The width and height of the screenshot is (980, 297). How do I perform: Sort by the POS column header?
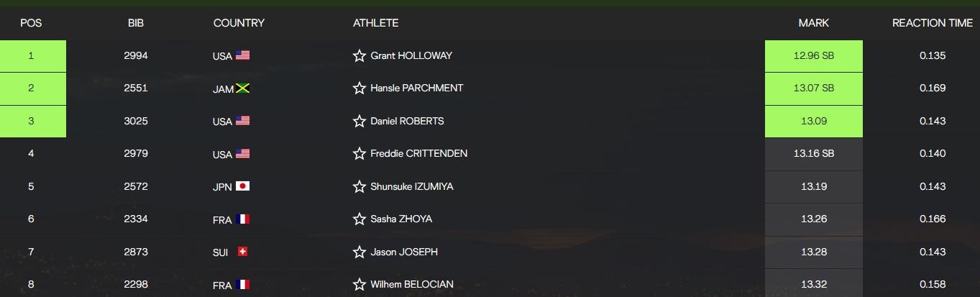(x=31, y=23)
